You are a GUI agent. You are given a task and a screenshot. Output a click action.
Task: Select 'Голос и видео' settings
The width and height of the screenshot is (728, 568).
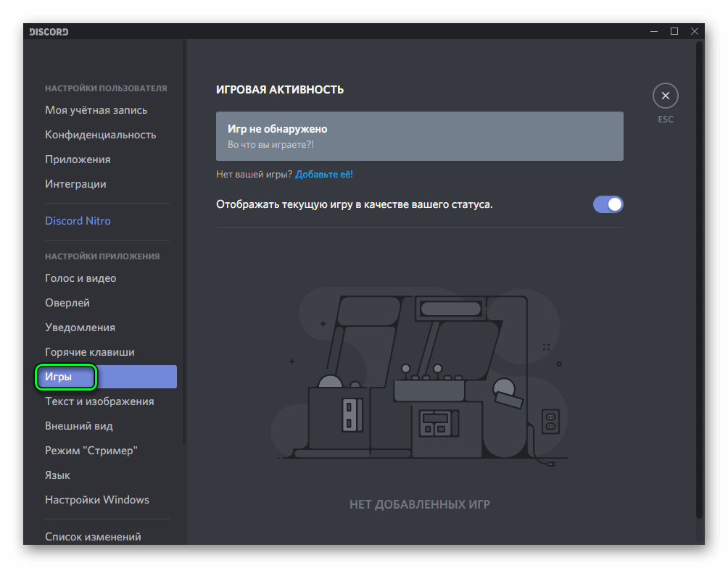coord(80,278)
